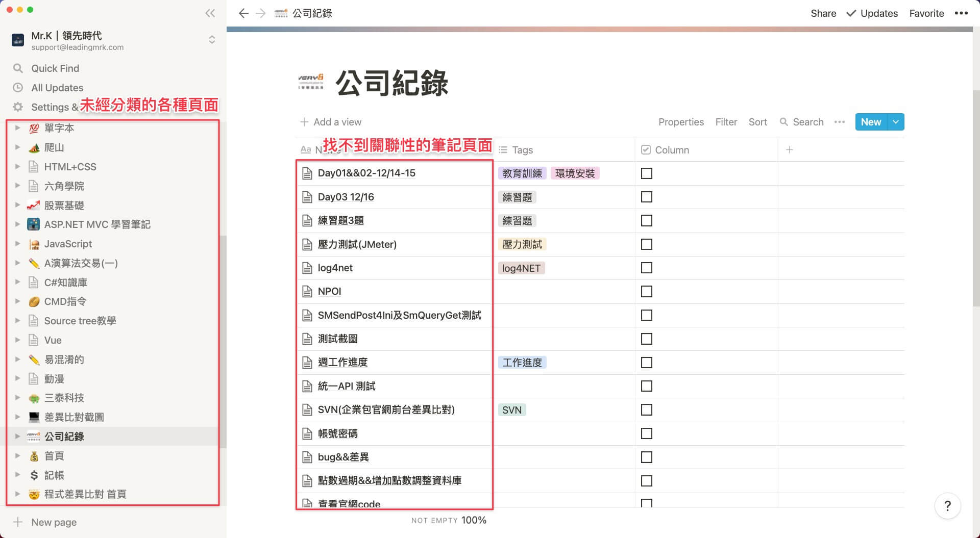Click the 教育訓練 purple tag
The image size is (980, 538).
point(522,173)
